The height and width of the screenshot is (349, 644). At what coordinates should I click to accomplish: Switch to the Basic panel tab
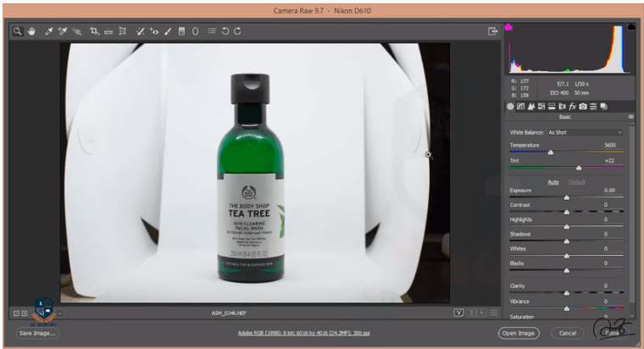tap(510, 107)
